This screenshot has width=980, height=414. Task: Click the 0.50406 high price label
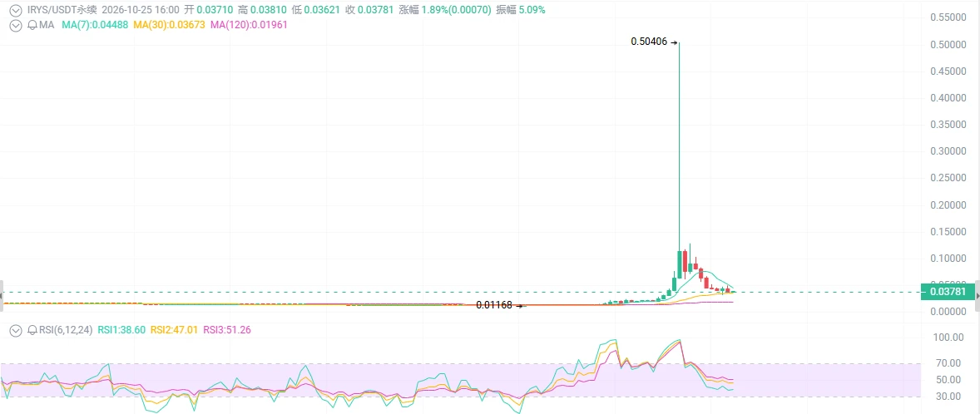pos(649,42)
